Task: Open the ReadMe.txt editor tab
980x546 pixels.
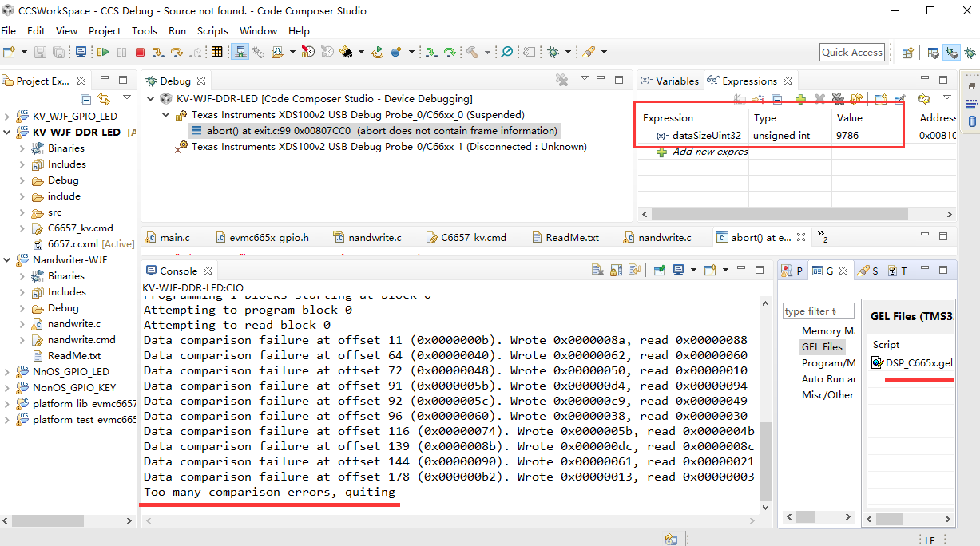Action: click(x=565, y=237)
